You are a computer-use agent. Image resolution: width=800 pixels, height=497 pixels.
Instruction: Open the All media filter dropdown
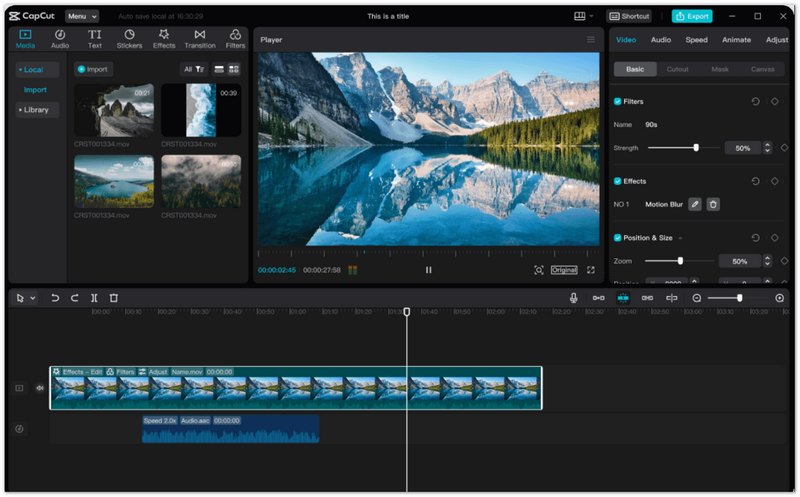194,69
